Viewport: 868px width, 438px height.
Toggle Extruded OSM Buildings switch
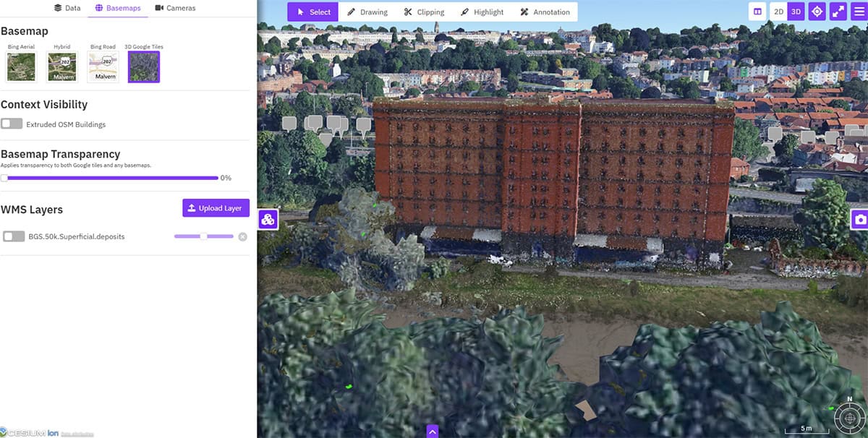12,124
